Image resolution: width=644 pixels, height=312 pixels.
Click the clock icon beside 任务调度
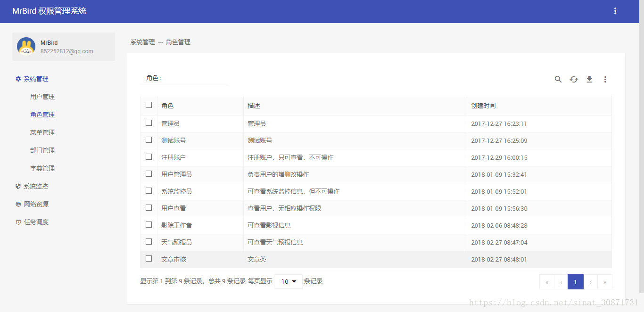click(x=18, y=222)
